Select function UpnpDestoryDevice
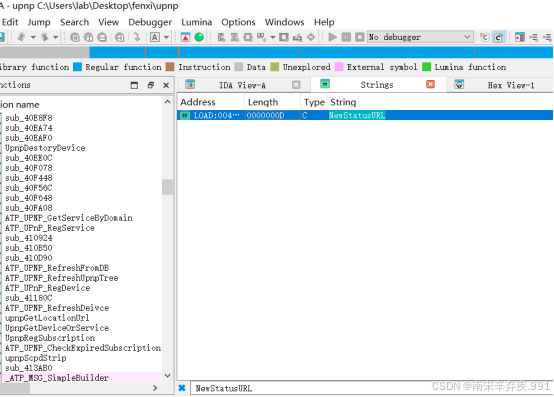The image size is (554, 397). 45,148
